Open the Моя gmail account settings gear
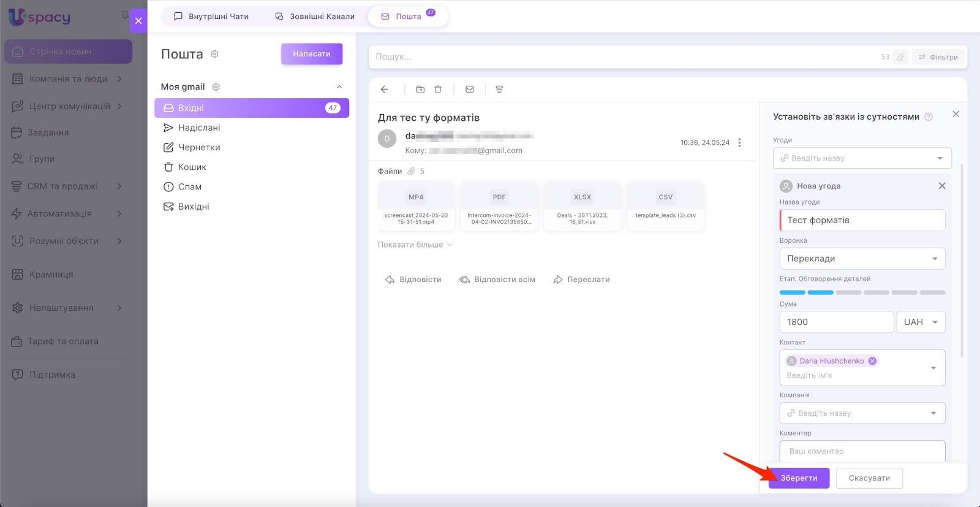This screenshot has height=507, width=980. tap(216, 87)
